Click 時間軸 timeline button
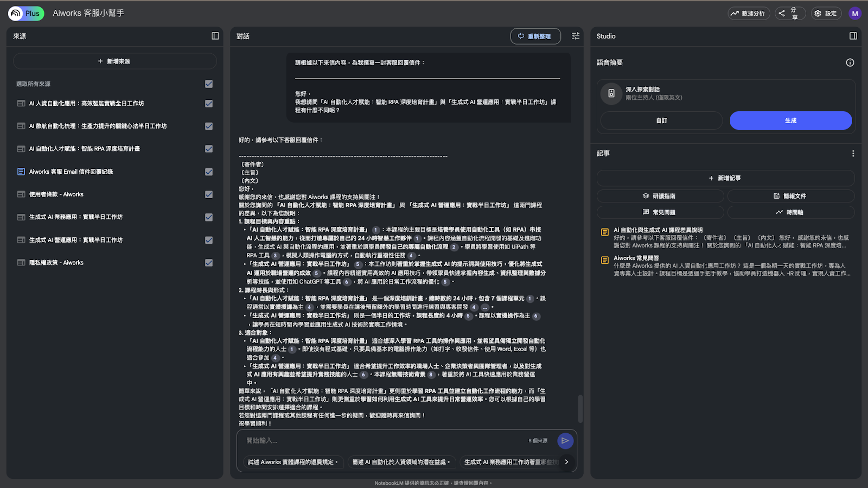This screenshot has height=488, width=868. [x=790, y=212]
